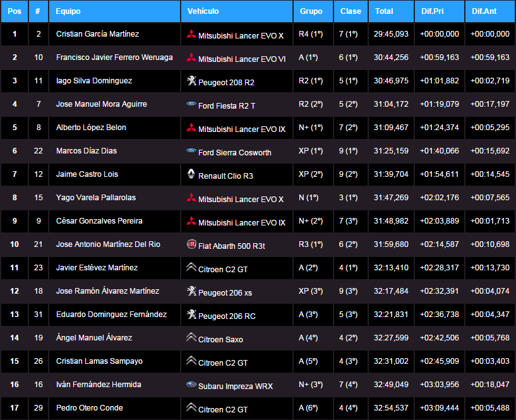516x420 pixels.
Task: Click Mitsubishi logo beside Lancer EVO VI
Action: (191, 57)
